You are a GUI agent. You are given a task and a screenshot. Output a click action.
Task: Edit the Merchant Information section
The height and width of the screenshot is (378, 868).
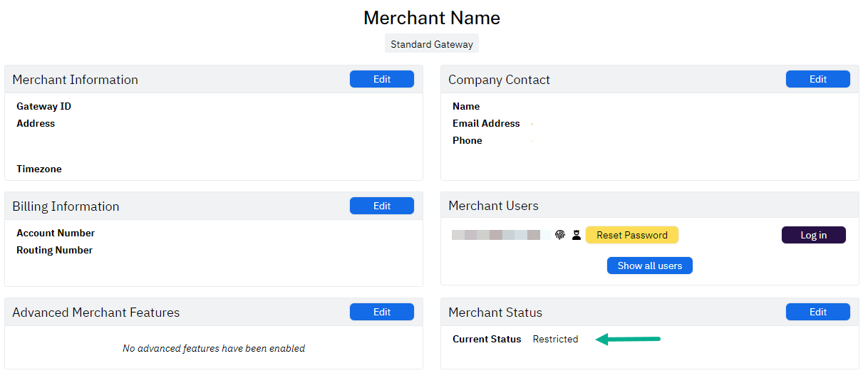tap(381, 79)
